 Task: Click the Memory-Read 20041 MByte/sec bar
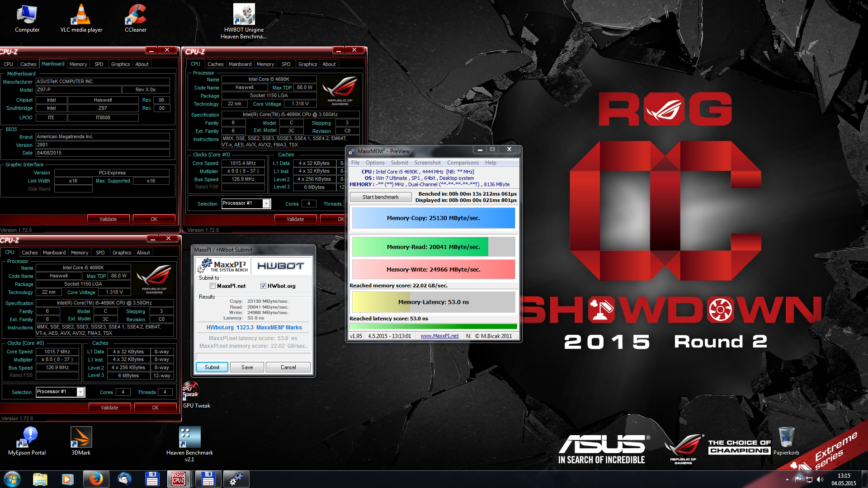tap(434, 247)
